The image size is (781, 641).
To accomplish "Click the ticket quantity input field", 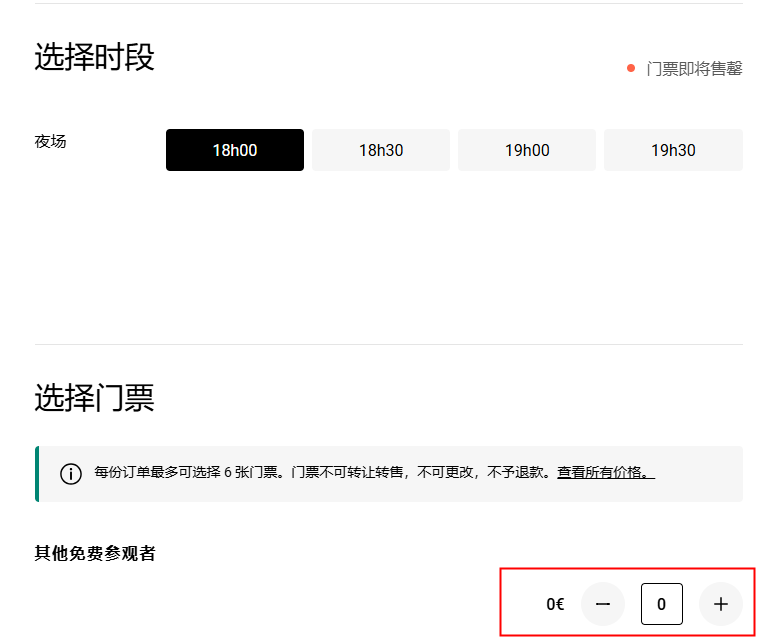I will click(x=662, y=604).
